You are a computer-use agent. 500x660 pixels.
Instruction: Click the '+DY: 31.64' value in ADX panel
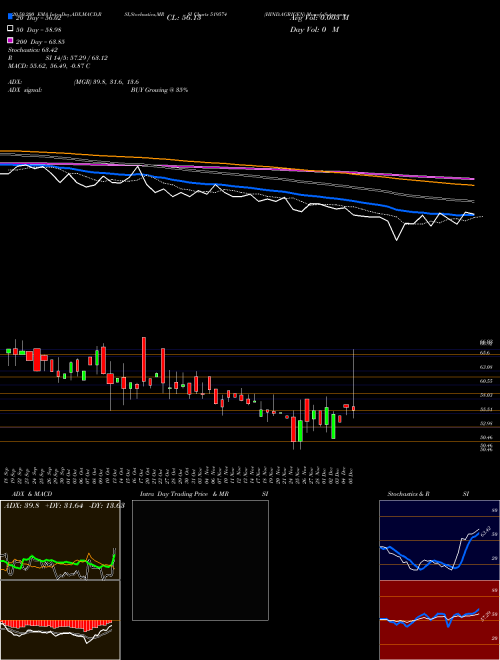tap(64, 506)
